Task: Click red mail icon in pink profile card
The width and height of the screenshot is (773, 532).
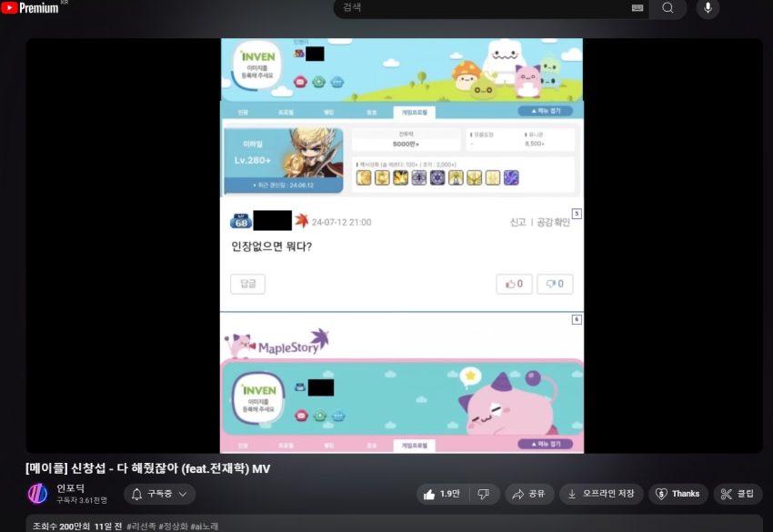Action: pos(301,417)
